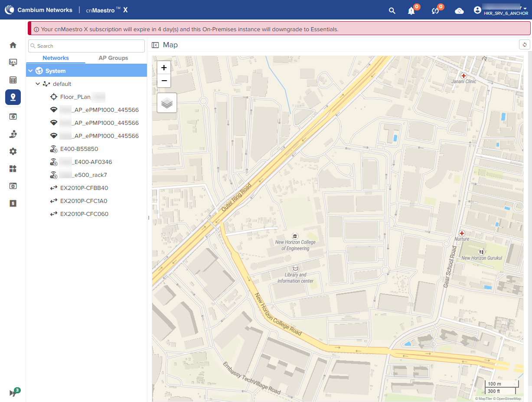Open the map layers icon
This screenshot has height=402, width=532.
click(x=167, y=103)
